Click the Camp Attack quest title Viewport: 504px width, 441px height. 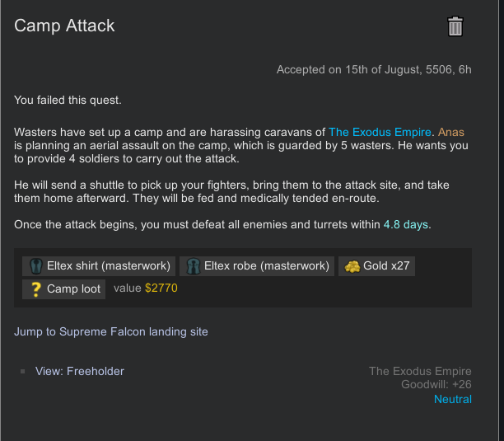click(65, 26)
